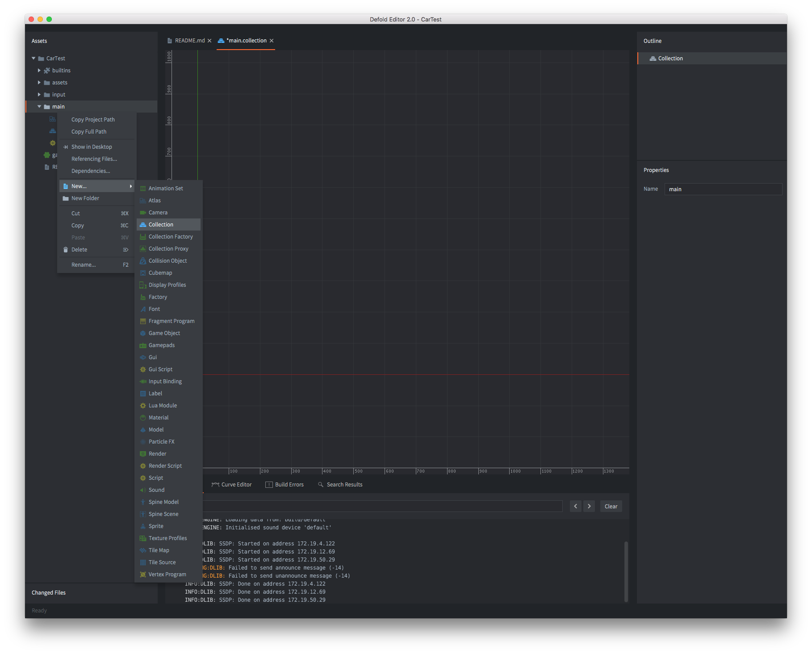Collapse the main folder
Image resolution: width=812 pixels, height=654 pixels.
click(x=39, y=107)
